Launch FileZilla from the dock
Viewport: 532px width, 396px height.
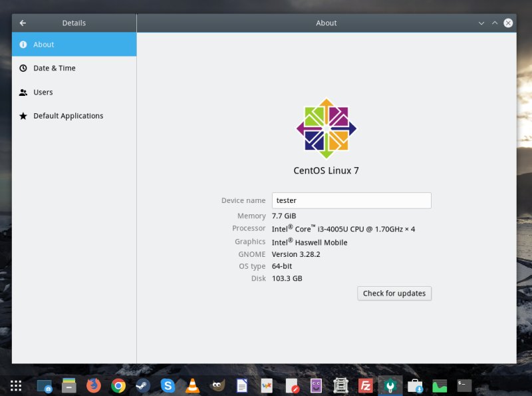pos(365,386)
